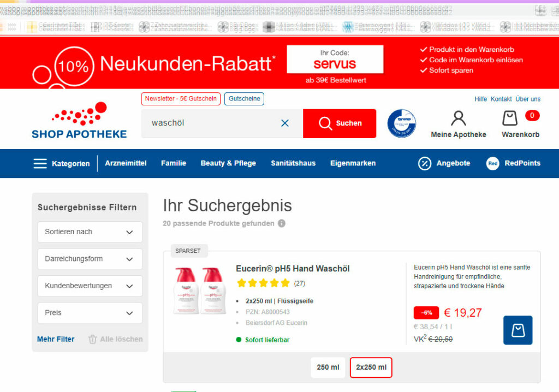Image resolution: width=559 pixels, height=392 pixels.
Task: Open the Beauty & Pflege menu
Action: 228,163
